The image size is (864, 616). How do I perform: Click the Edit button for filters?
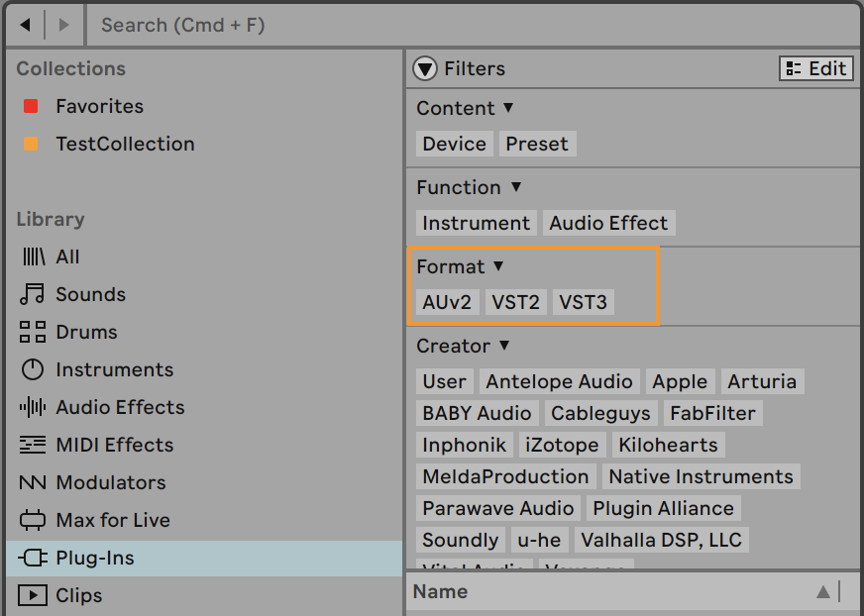click(x=815, y=68)
